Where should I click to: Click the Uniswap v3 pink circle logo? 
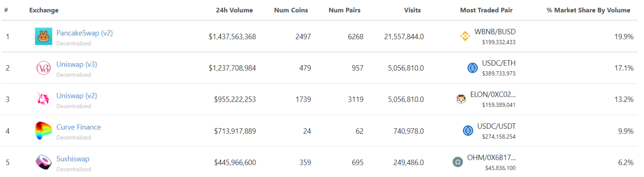coord(44,68)
